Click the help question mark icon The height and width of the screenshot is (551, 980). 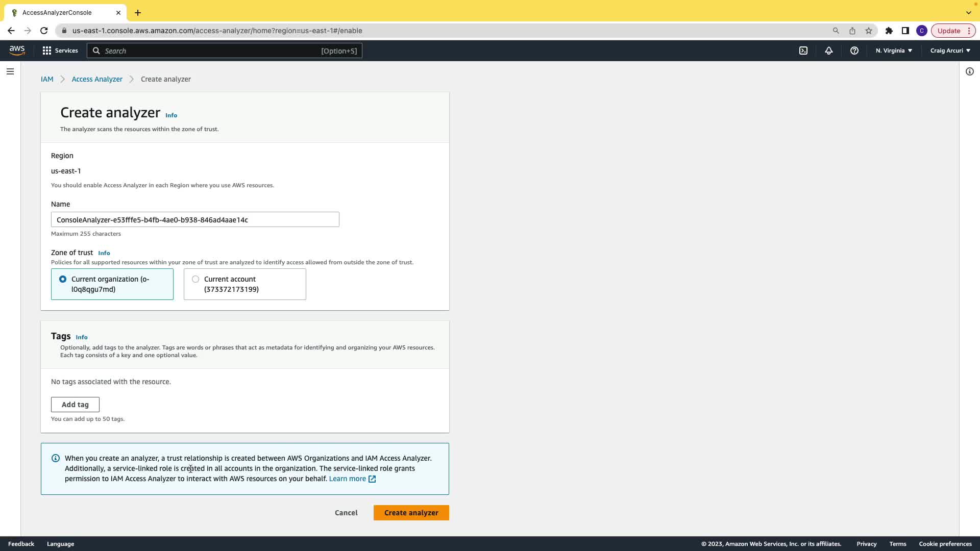[854, 51]
